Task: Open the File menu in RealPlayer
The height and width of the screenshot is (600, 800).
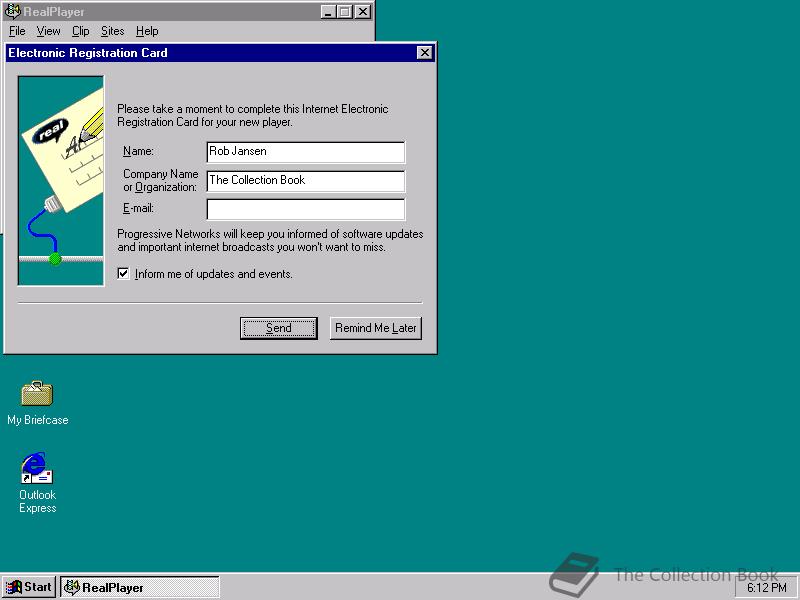Action: [17, 31]
